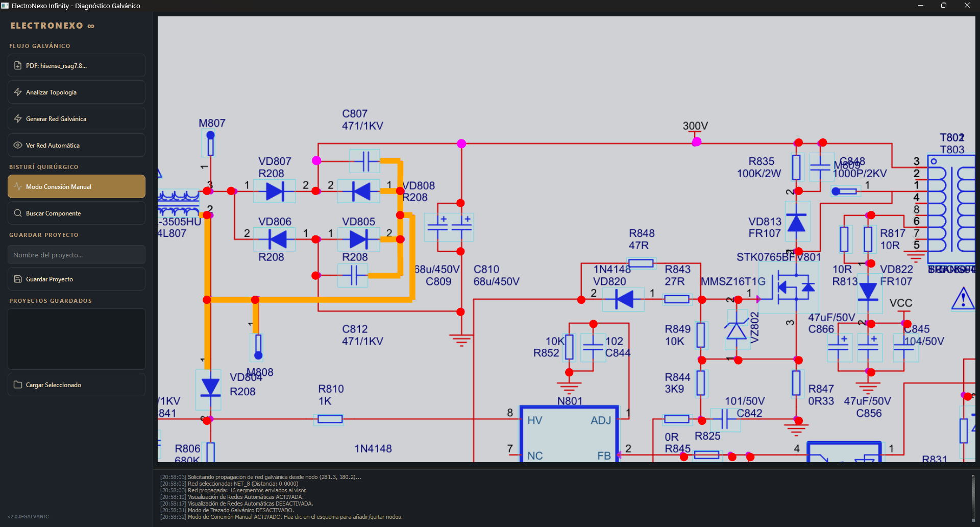
Task: Click the pulse icon of Modo Conexión Manual
Action: (18, 186)
